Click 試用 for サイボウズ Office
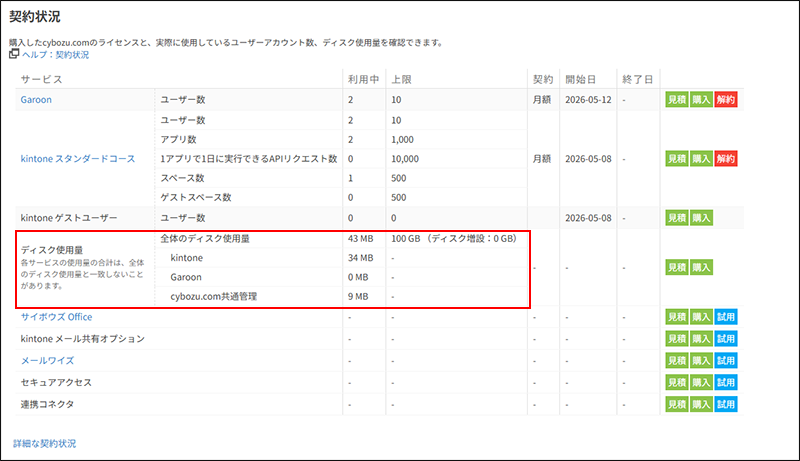The height and width of the screenshot is (461, 800). 726,317
